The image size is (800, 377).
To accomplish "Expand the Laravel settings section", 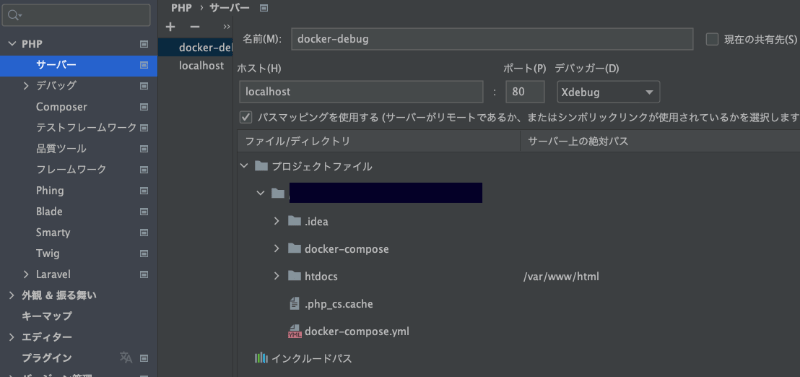I will click(x=26, y=274).
